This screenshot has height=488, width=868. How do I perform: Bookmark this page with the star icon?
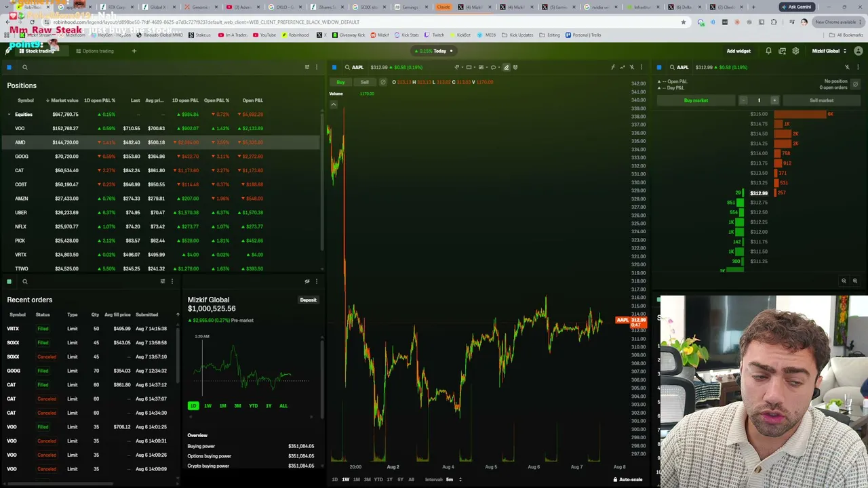(x=683, y=22)
